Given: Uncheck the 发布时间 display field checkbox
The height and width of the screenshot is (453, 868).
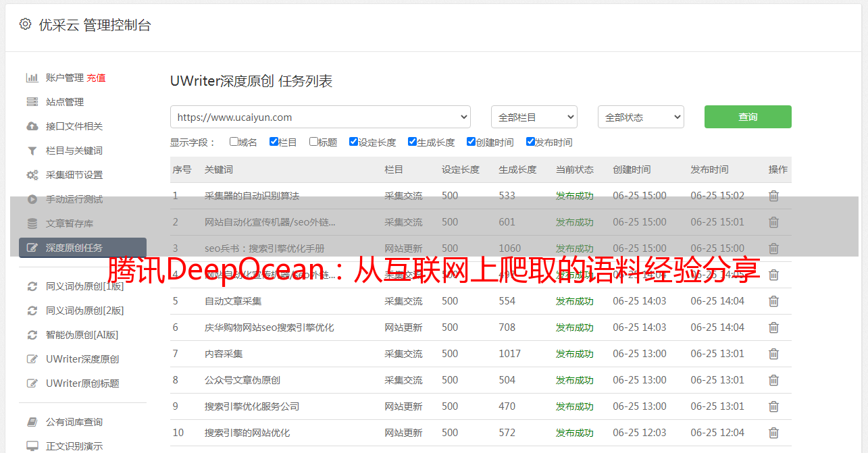Looking at the screenshot, I should (530, 142).
